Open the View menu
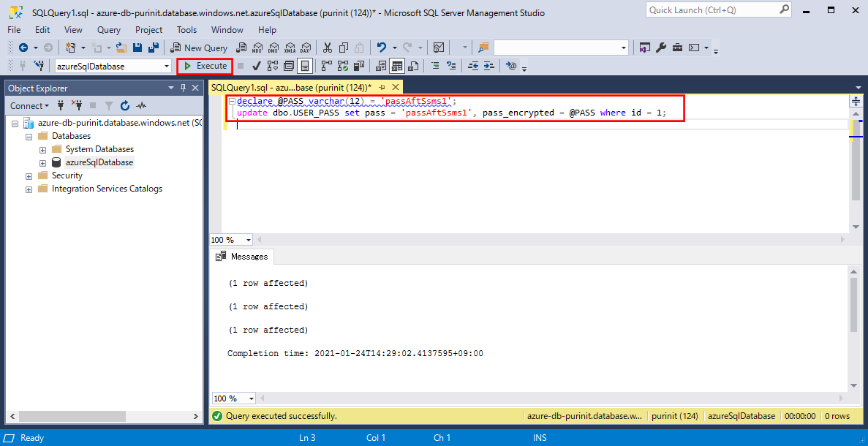 73,30
